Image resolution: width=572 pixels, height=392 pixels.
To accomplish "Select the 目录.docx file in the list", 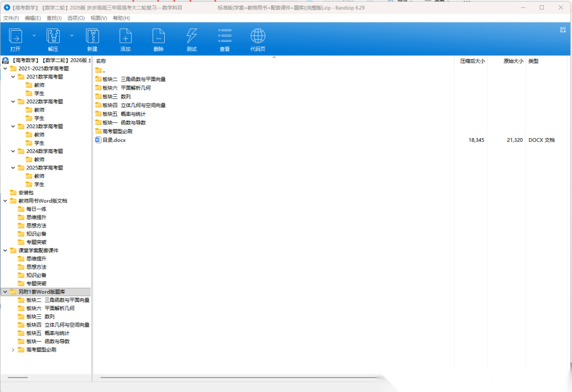I will pos(113,140).
